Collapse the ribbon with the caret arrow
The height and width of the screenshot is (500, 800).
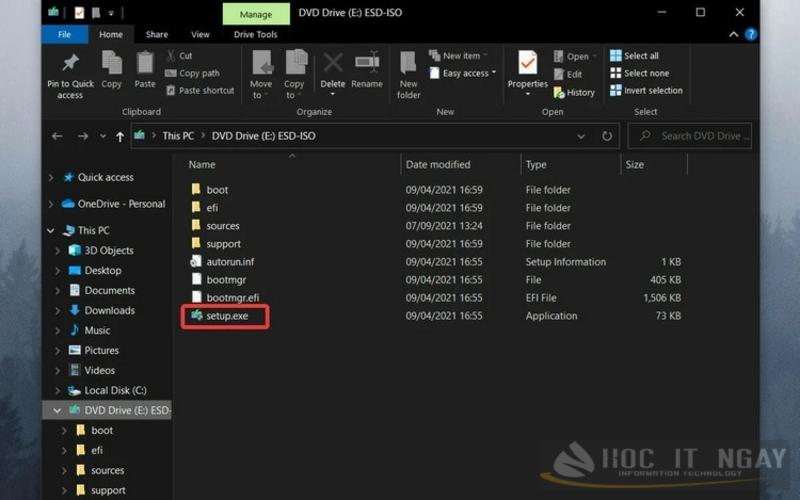coord(734,34)
